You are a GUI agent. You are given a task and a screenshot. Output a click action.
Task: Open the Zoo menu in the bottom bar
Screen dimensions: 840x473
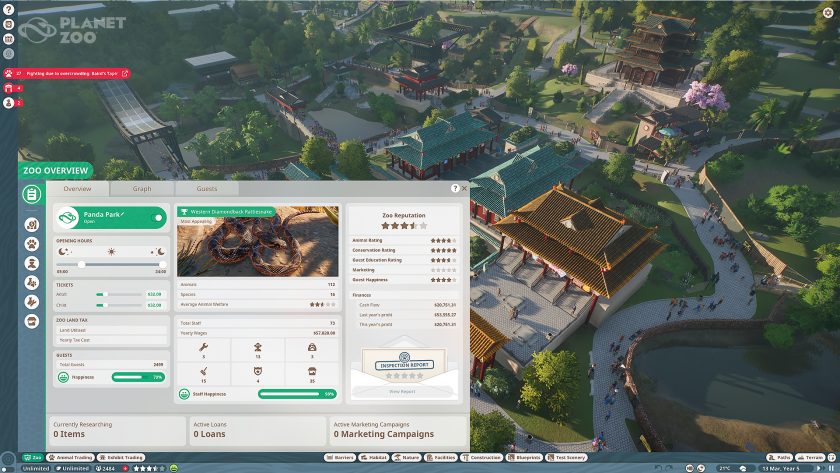[33, 457]
